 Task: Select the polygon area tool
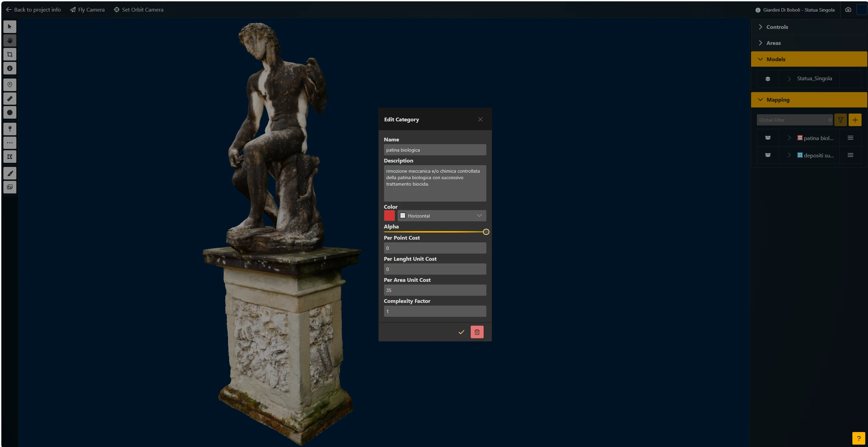click(10, 157)
